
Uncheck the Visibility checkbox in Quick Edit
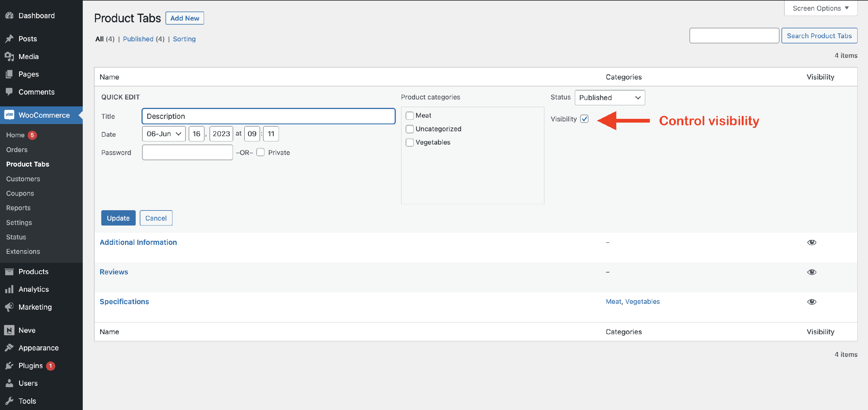point(584,119)
